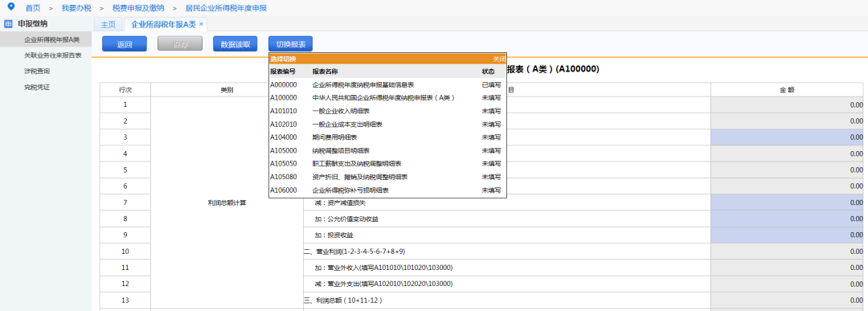Image resolution: width=868 pixels, height=311 pixels.
Task: Click 三、利润总额（10+11-12） row
Action: point(506,301)
